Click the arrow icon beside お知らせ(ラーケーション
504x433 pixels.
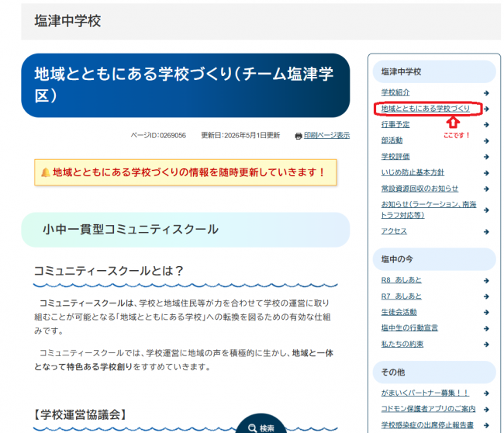pyautogui.click(x=486, y=210)
